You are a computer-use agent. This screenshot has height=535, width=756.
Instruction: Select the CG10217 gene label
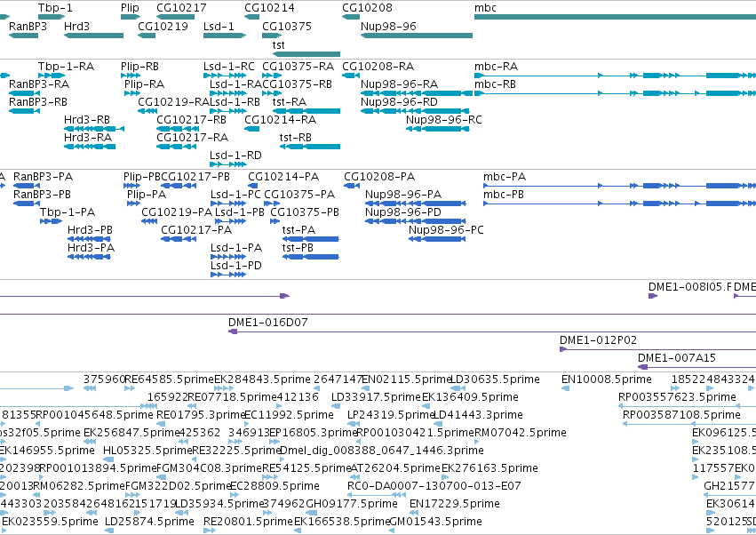(x=181, y=8)
